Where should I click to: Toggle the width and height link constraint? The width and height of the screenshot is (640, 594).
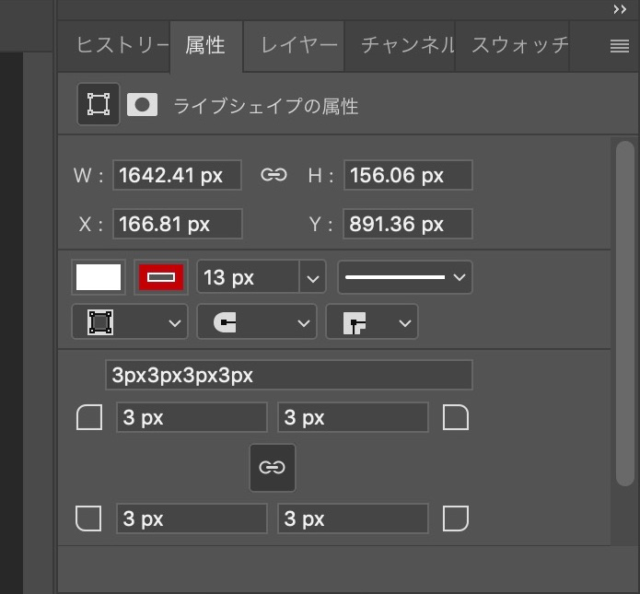click(x=273, y=175)
